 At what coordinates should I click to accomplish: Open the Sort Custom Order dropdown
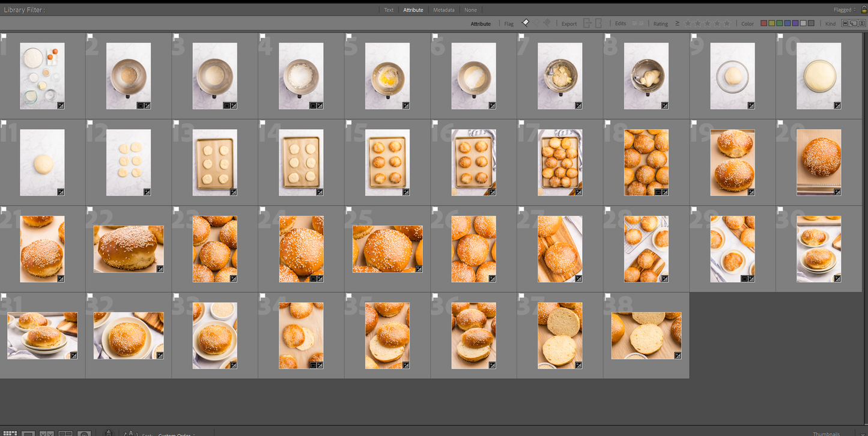(177, 434)
